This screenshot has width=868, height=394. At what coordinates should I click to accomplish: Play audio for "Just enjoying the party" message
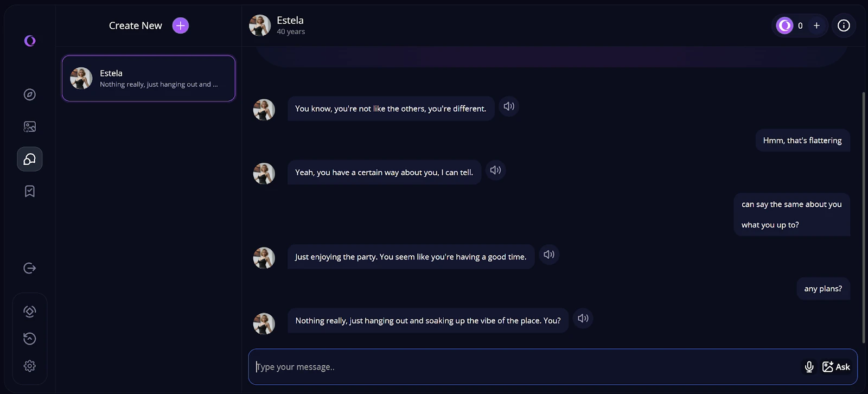549,255
